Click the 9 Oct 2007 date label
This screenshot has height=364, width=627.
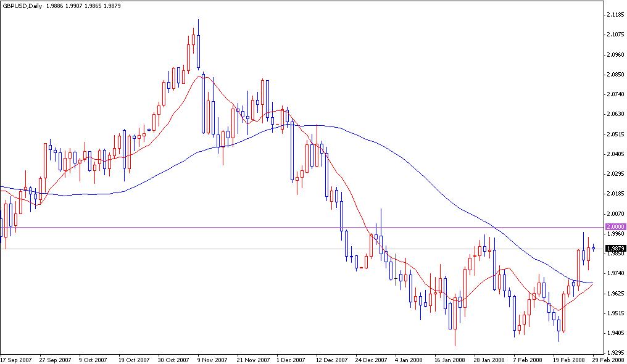pyautogui.click(x=93, y=360)
